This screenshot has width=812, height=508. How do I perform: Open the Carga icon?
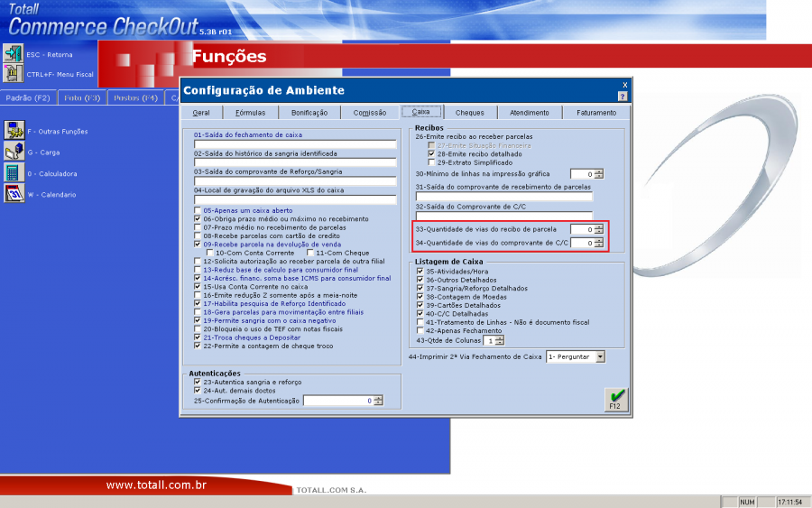tap(14, 152)
